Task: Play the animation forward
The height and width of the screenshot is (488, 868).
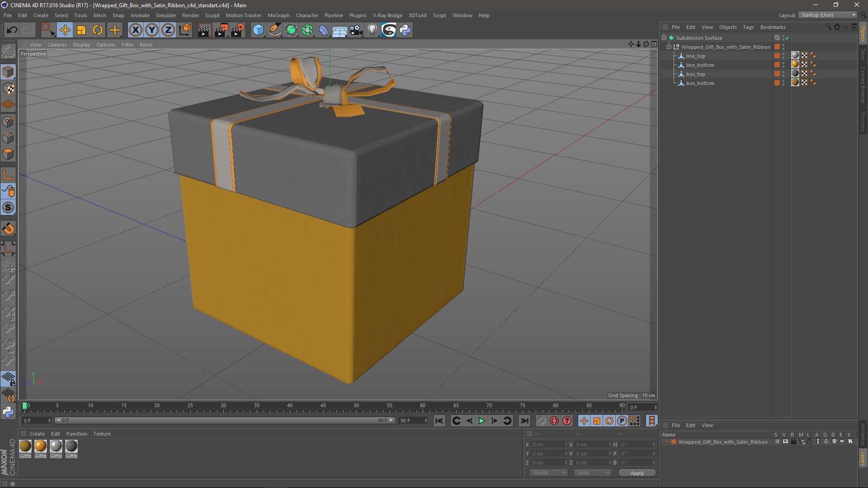Action: (481, 421)
